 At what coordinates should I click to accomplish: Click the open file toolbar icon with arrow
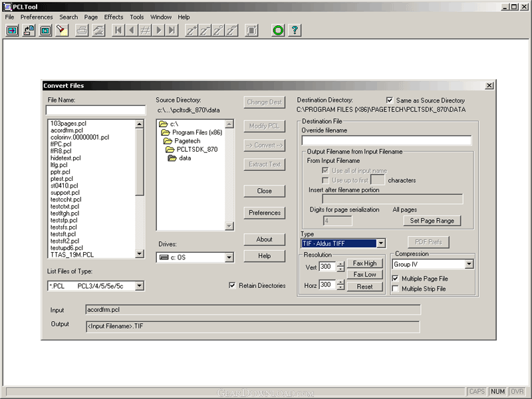(x=12, y=31)
